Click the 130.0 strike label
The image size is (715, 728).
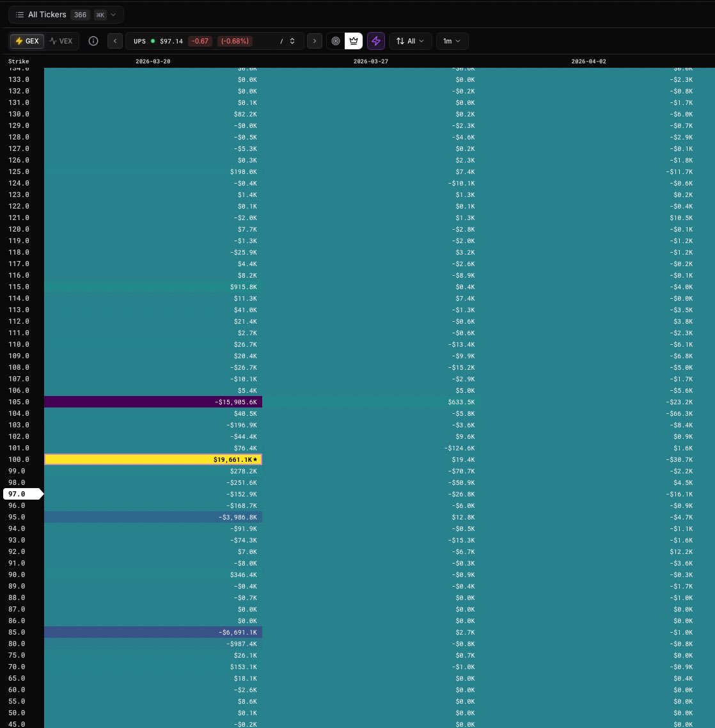19,115
